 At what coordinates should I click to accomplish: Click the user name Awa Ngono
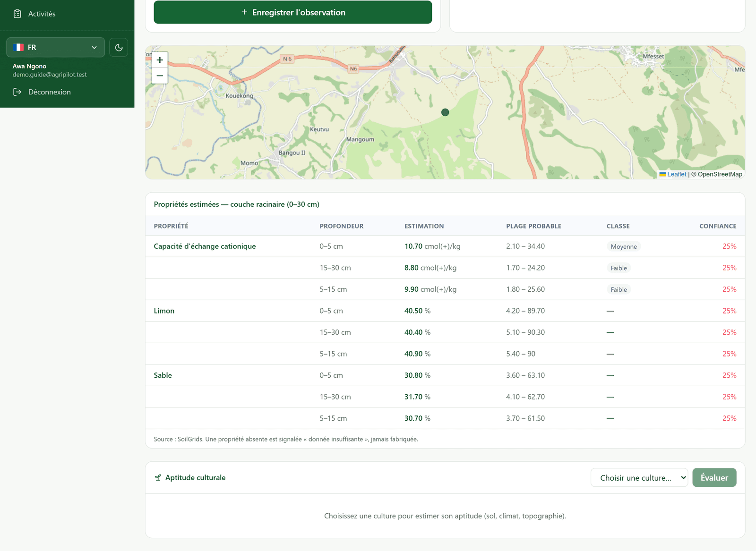click(x=29, y=66)
